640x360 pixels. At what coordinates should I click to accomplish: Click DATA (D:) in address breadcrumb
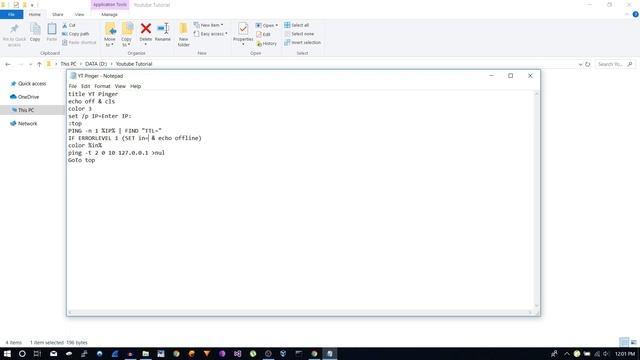pyautogui.click(x=96, y=64)
